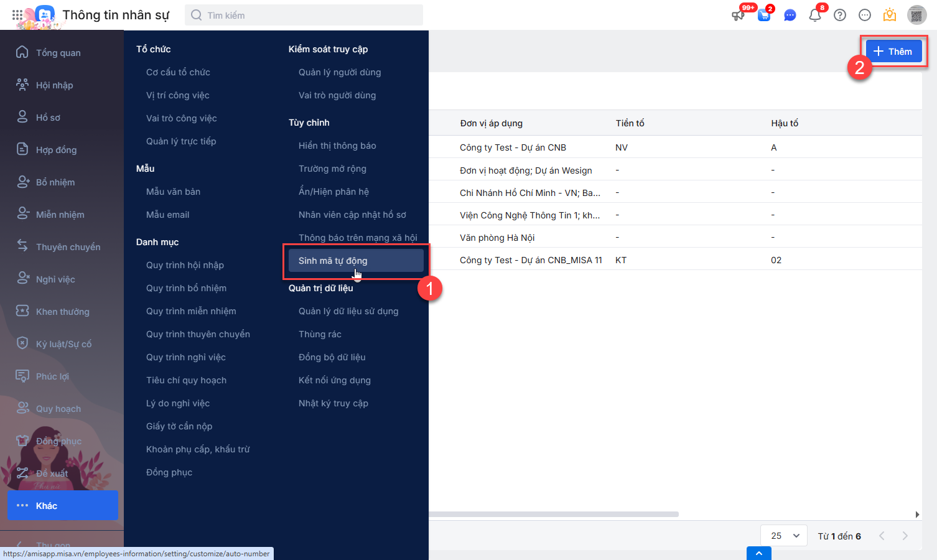Open the notifications bell icon
This screenshot has width=937, height=560.
point(815,15)
